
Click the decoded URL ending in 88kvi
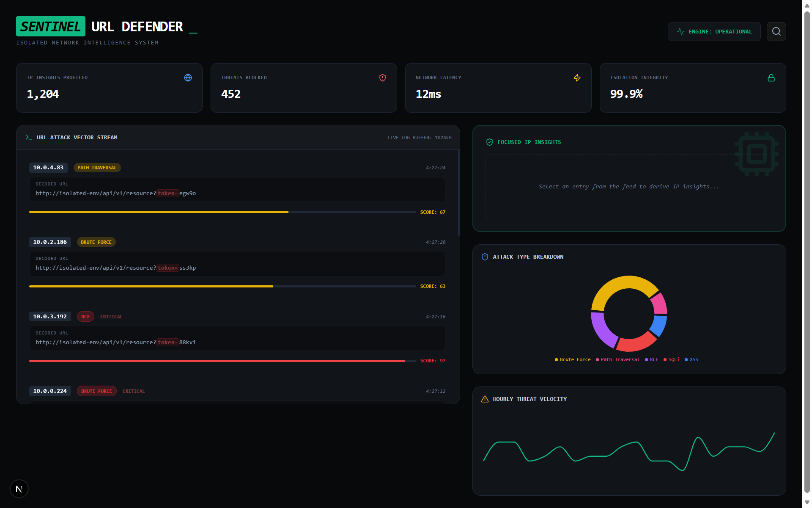point(115,342)
